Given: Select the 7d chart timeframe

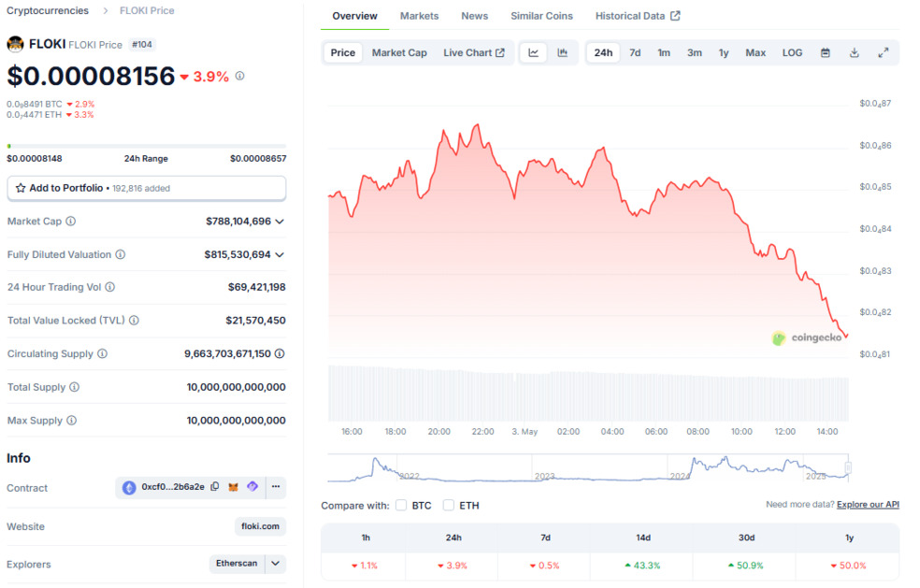Looking at the screenshot, I should pyautogui.click(x=635, y=52).
